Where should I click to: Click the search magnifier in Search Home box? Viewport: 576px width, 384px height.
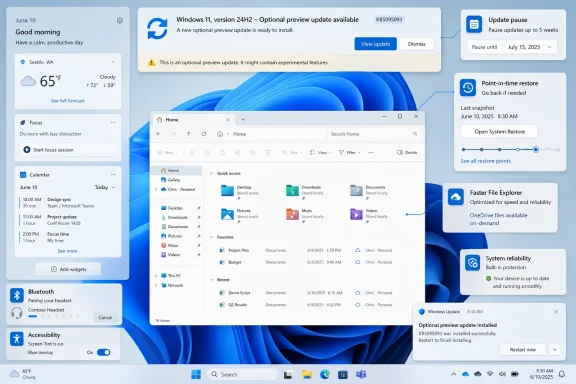click(415, 134)
